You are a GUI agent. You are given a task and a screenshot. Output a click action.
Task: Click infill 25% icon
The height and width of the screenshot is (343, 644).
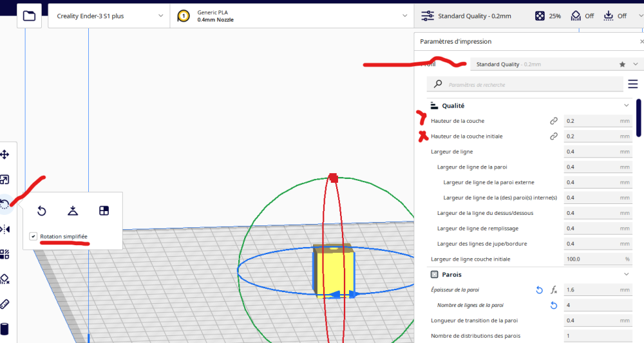pyautogui.click(x=540, y=16)
